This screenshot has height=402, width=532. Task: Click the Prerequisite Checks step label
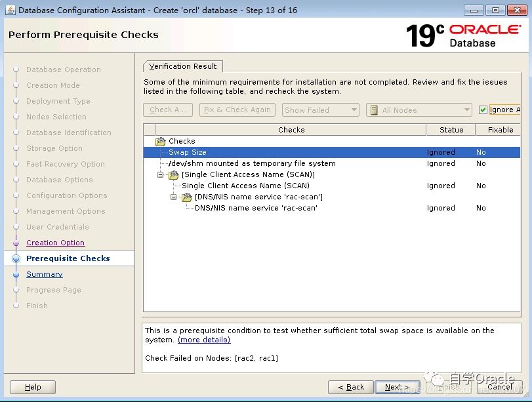coord(68,258)
